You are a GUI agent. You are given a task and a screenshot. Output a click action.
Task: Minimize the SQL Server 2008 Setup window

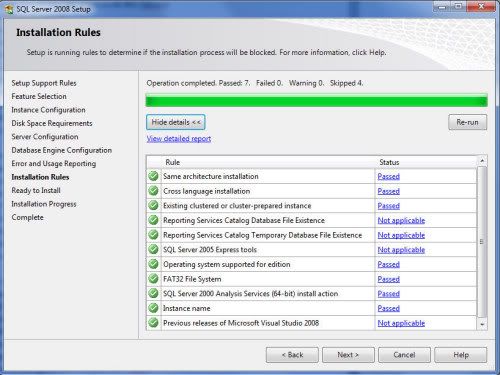point(442,7)
